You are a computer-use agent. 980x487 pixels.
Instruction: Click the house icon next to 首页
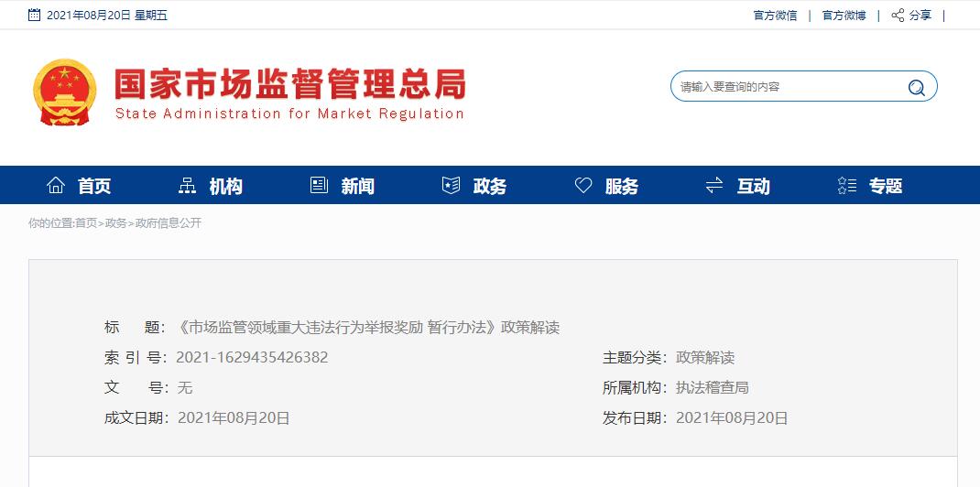pyautogui.click(x=56, y=186)
